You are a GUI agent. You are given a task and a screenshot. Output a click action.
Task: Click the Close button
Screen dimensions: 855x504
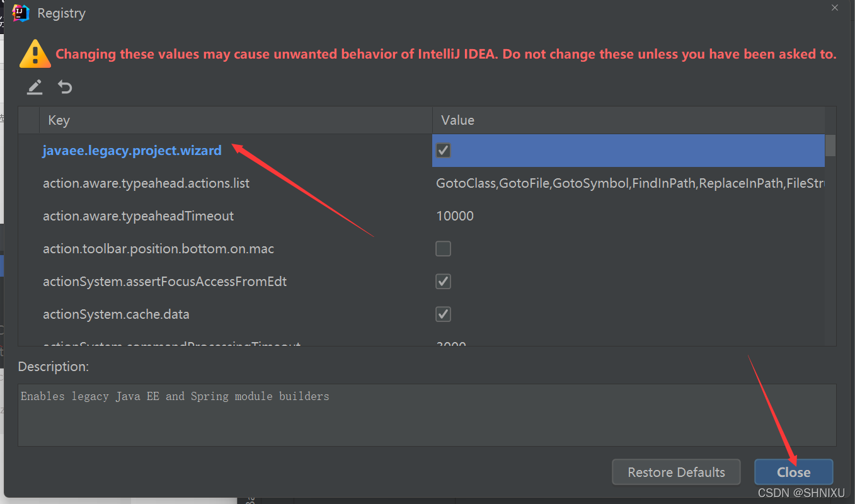pos(793,472)
